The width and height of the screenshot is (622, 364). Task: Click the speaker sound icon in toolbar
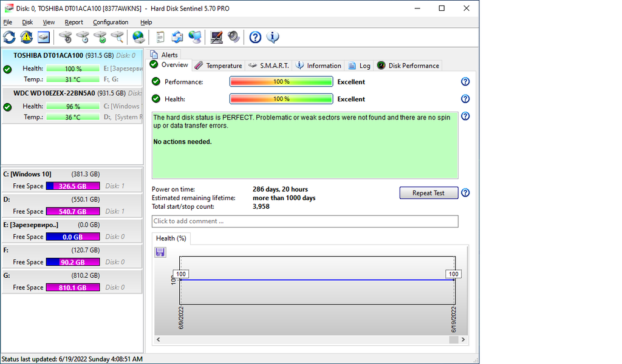[234, 37]
